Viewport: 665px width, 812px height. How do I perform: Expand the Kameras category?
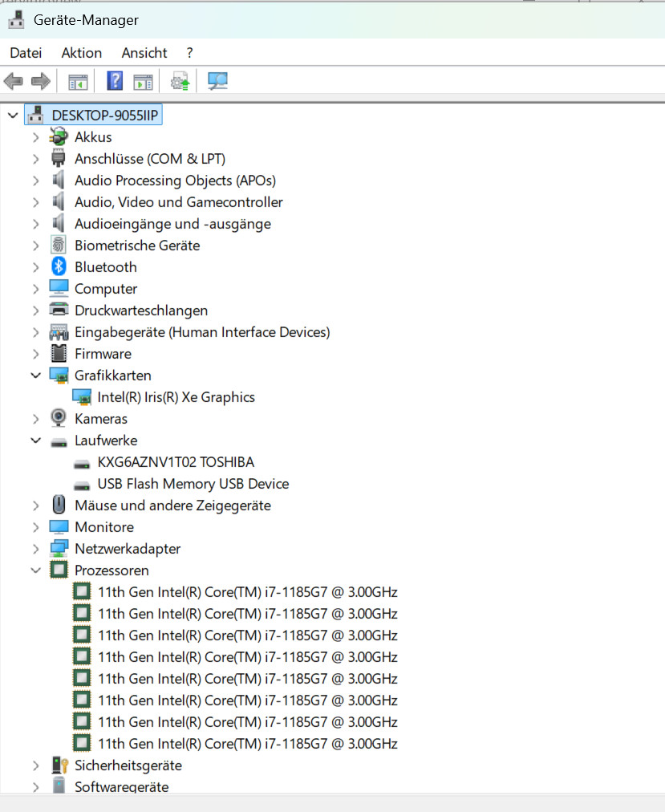click(36, 419)
